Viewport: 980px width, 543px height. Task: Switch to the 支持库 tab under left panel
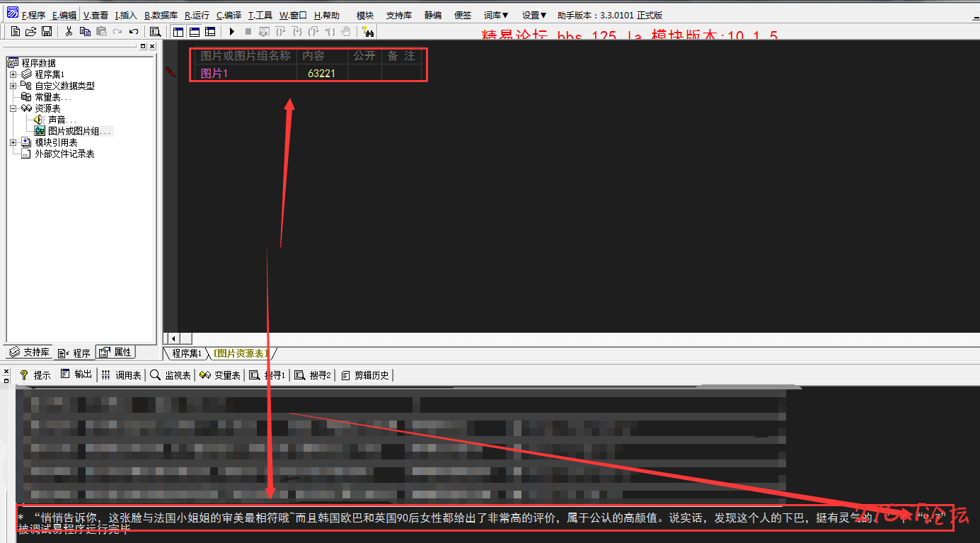(x=29, y=353)
